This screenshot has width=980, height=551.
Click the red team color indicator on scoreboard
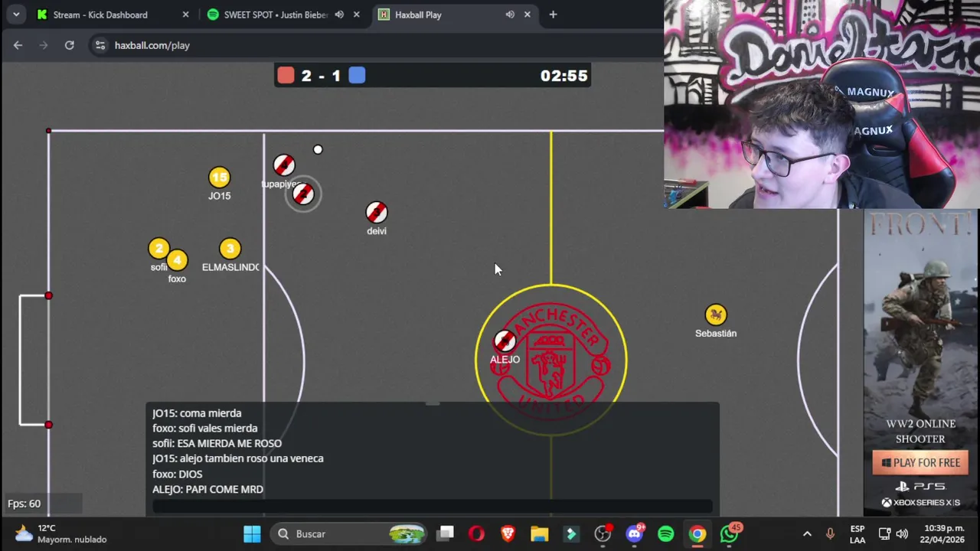[286, 75]
